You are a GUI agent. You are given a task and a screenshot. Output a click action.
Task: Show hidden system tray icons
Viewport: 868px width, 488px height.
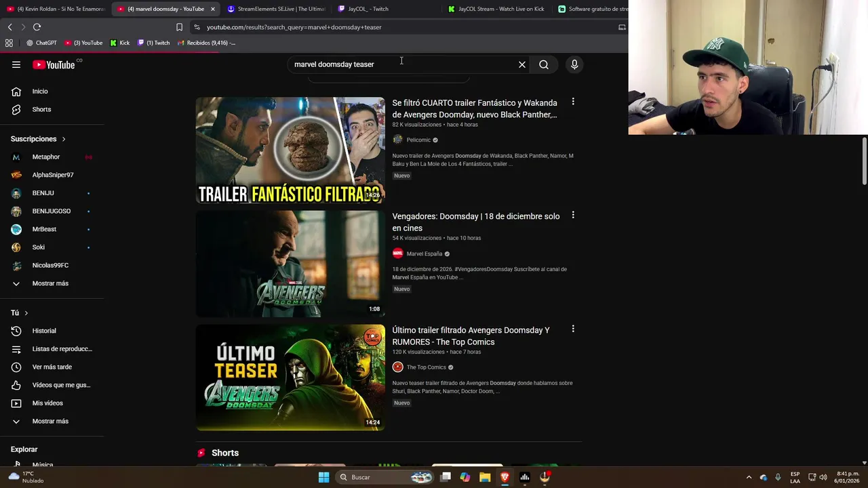749,477
